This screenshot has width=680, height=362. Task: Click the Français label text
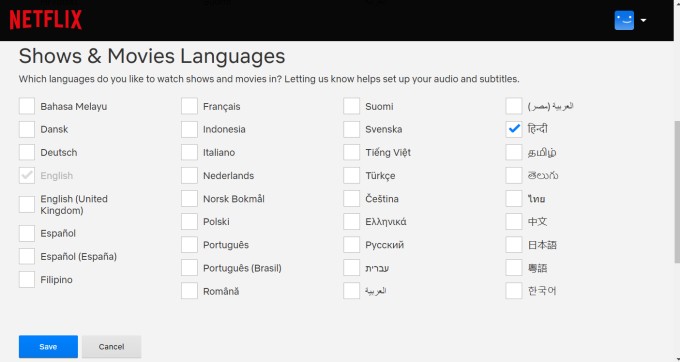(222, 107)
